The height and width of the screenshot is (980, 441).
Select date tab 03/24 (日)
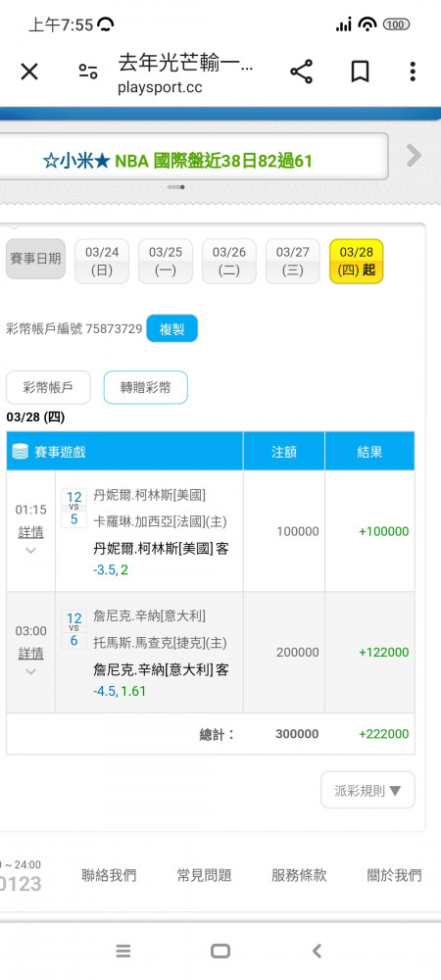102,262
